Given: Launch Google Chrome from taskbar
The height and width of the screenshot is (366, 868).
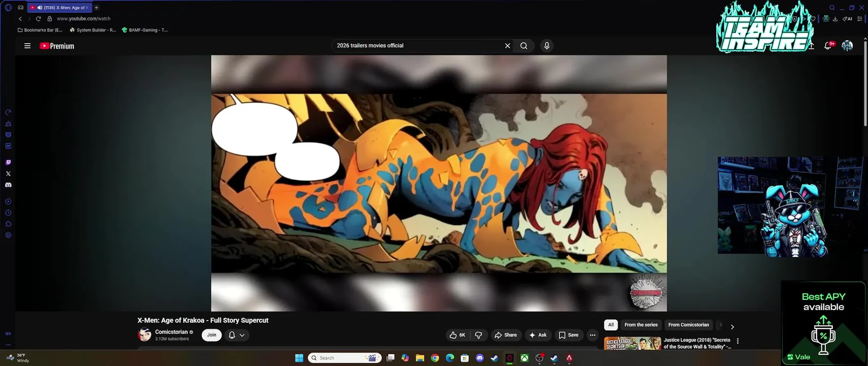Looking at the screenshot, I should pos(435,358).
